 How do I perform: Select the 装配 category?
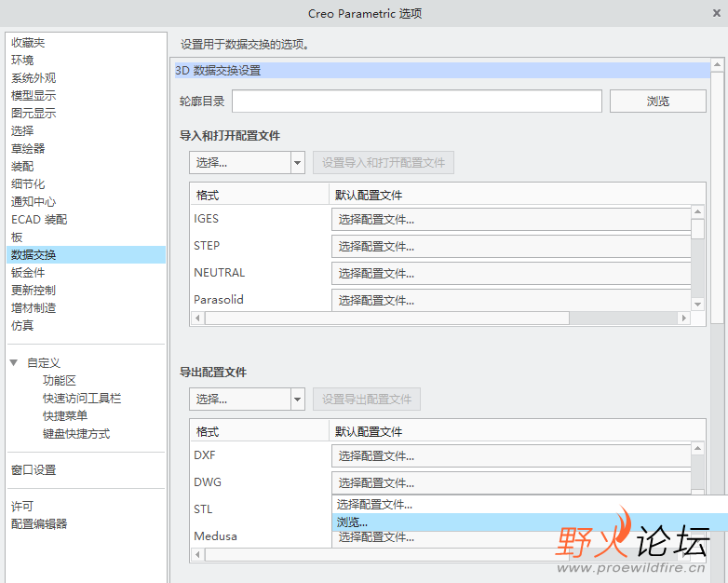(x=22, y=167)
